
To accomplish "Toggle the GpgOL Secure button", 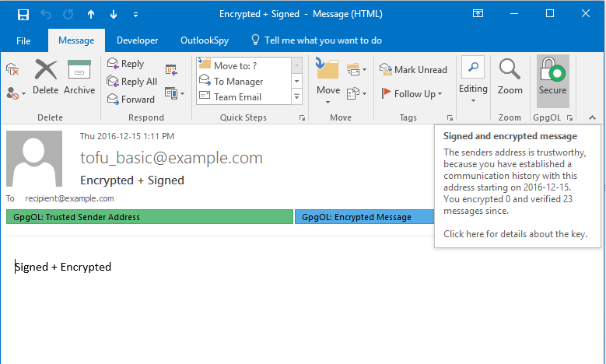I will (x=553, y=77).
